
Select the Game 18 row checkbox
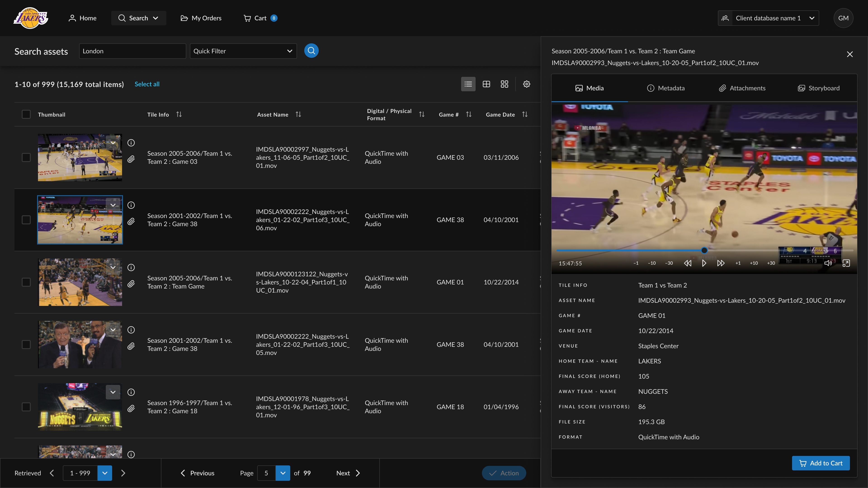pos(26,407)
